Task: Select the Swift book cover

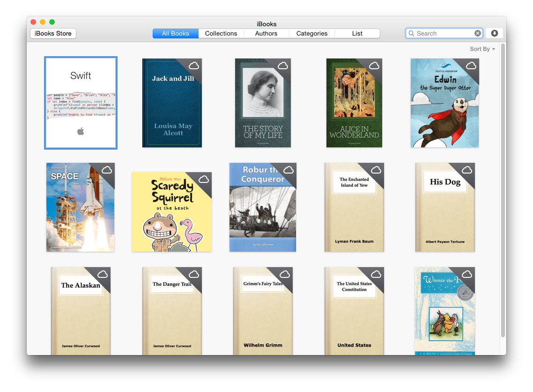Action: tap(81, 103)
